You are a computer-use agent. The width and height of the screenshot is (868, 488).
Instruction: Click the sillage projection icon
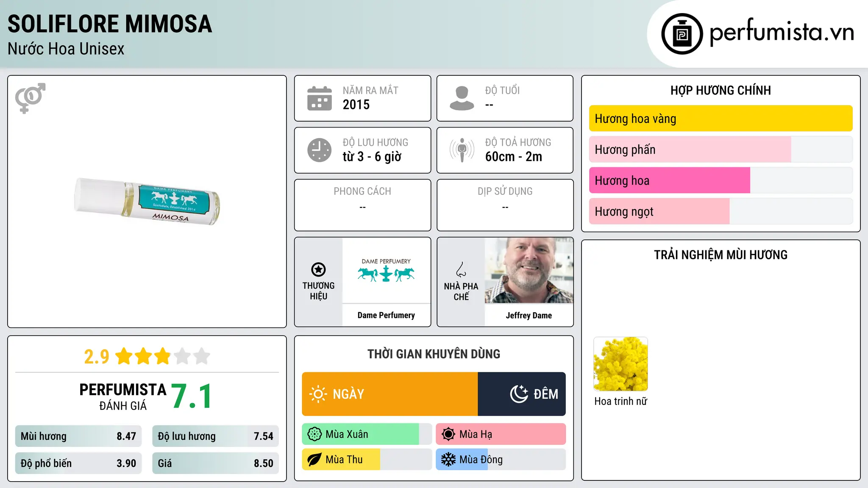462,150
